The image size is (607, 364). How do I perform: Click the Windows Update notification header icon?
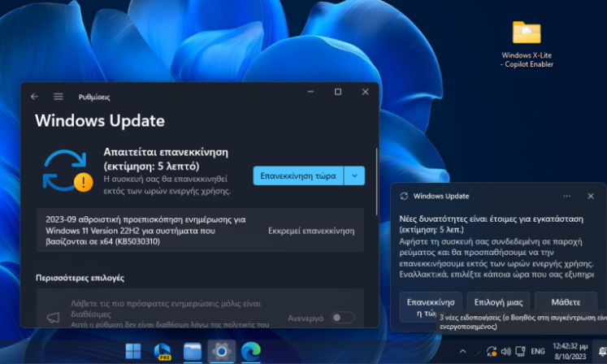pyautogui.click(x=404, y=196)
